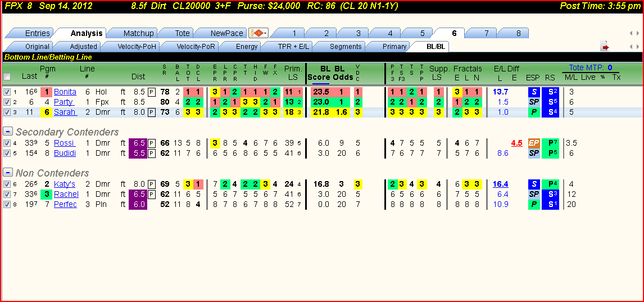Click the Supp. LS column header
The height and width of the screenshot is (302, 644).
439,73
